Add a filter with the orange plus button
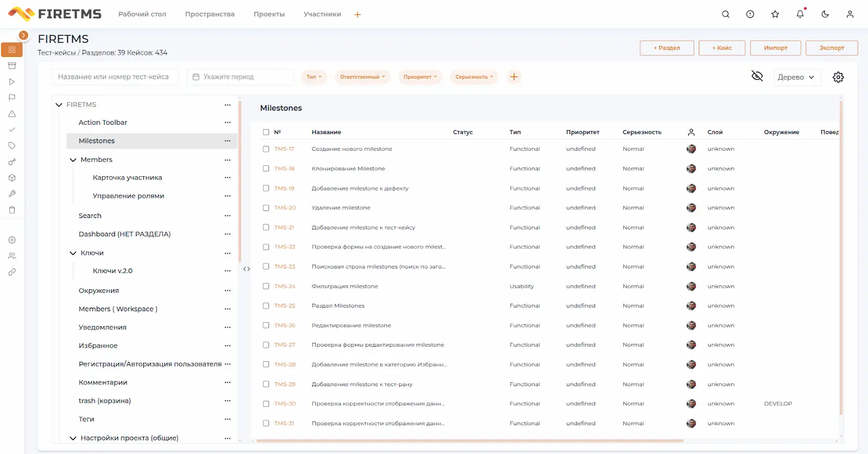 514,77
